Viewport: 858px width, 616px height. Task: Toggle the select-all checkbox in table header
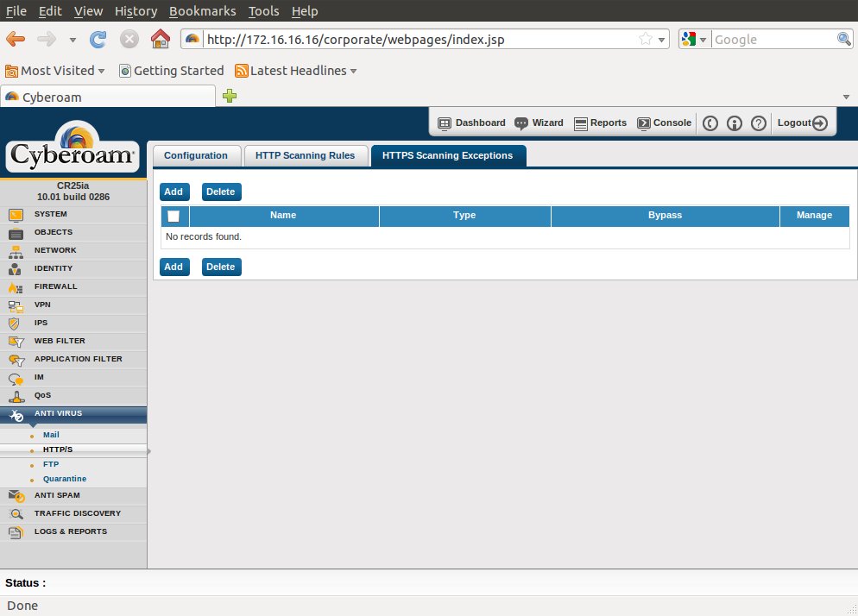173,216
